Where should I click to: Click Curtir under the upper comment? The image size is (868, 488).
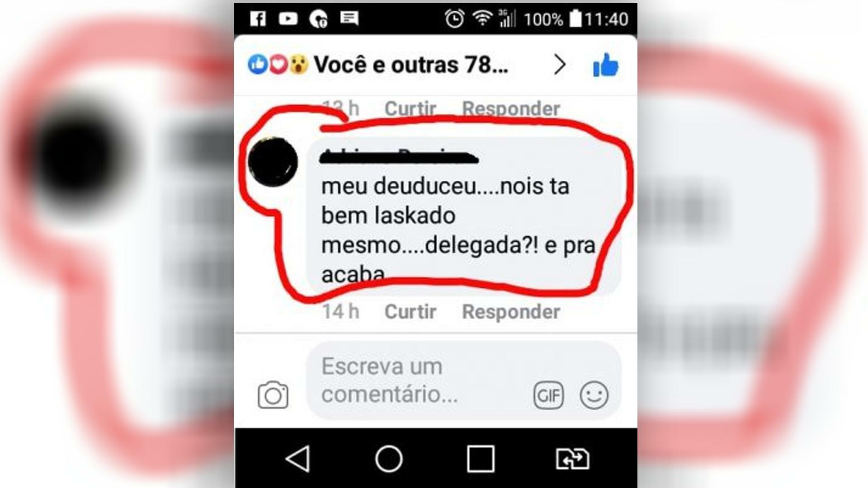[x=410, y=108]
